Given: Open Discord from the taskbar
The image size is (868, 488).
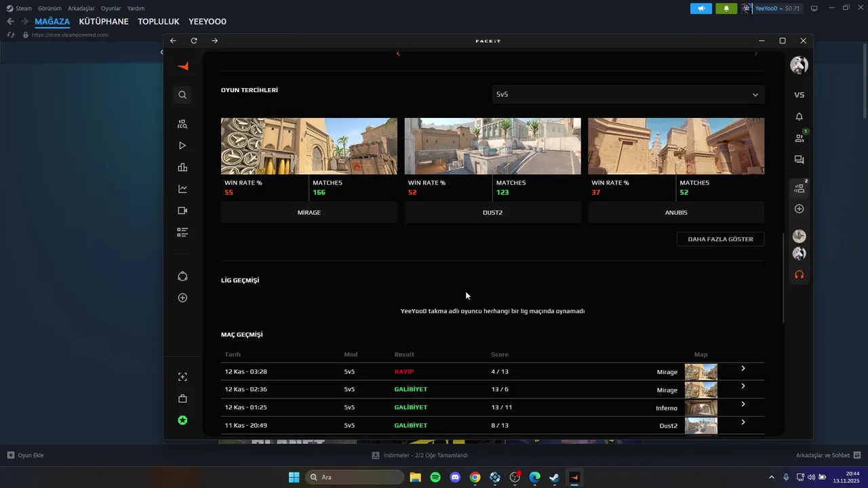Looking at the screenshot, I should point(455,477).
